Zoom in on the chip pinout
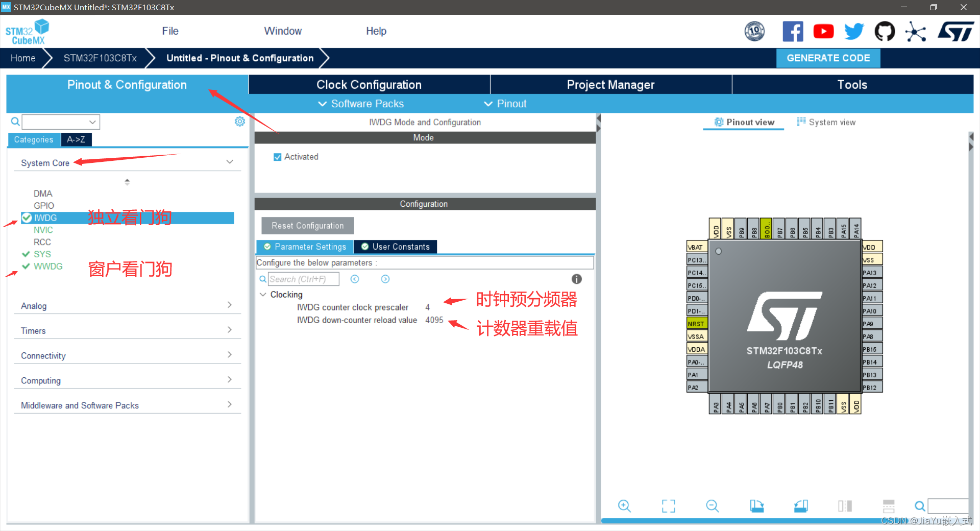 624,506
